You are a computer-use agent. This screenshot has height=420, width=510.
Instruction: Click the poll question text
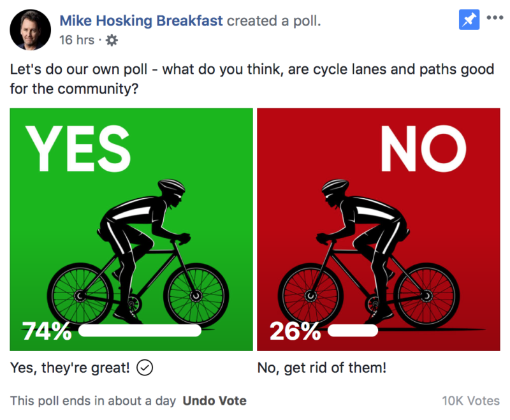click(x=252, y=78)
